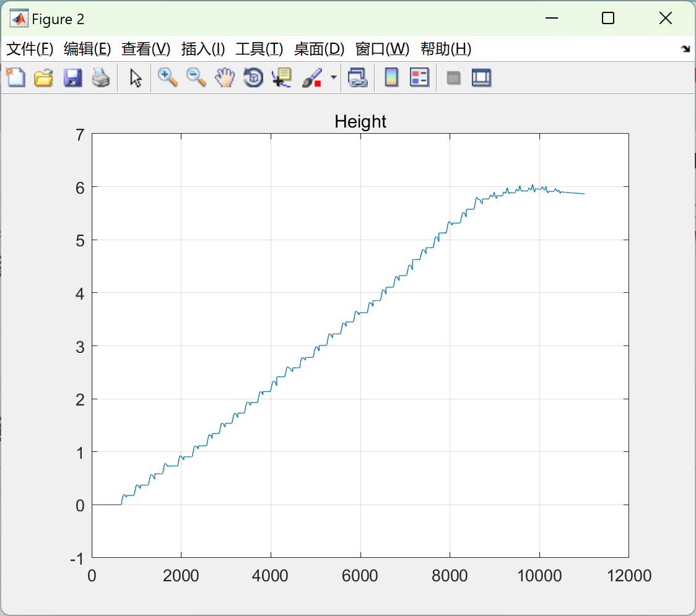Activate the Zoom Out magnifier tool
Screen dimensions: 696x616
pos(196,77)
